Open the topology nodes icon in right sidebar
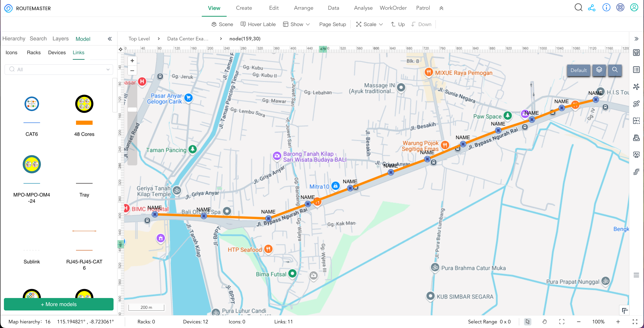Viewport: 644px width, 328px height. pyautogui.click(x=636, y=87)
